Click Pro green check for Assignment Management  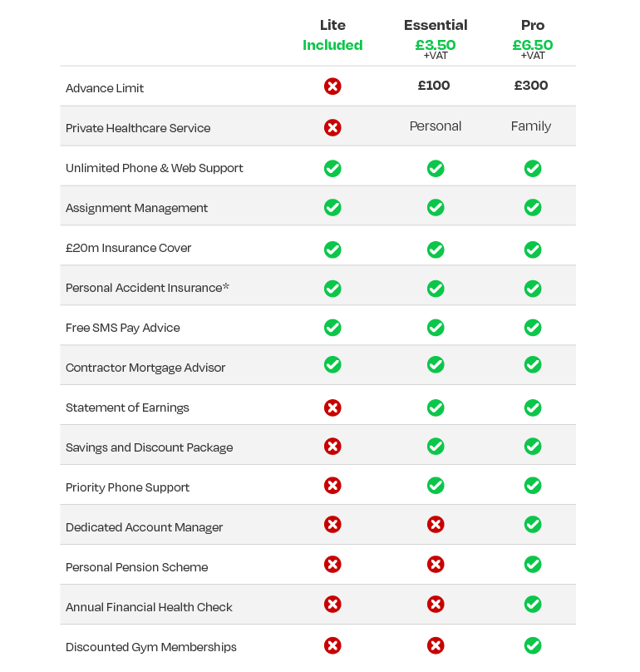(533, 207)
